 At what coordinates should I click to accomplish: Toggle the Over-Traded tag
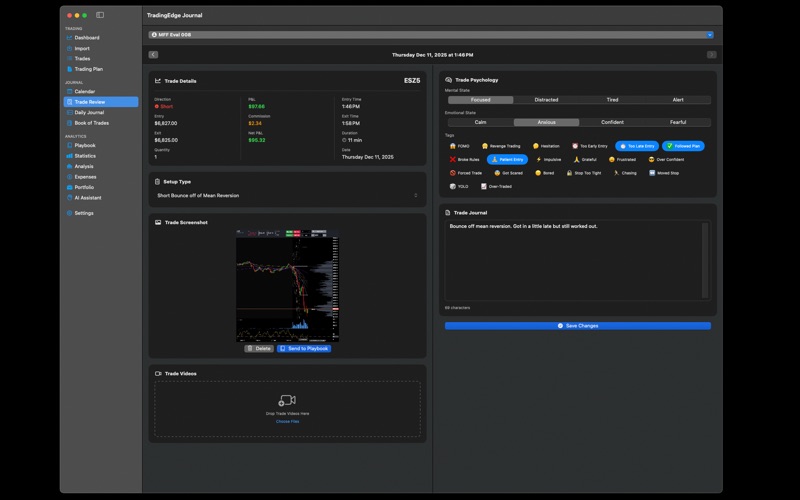[496, 186]
